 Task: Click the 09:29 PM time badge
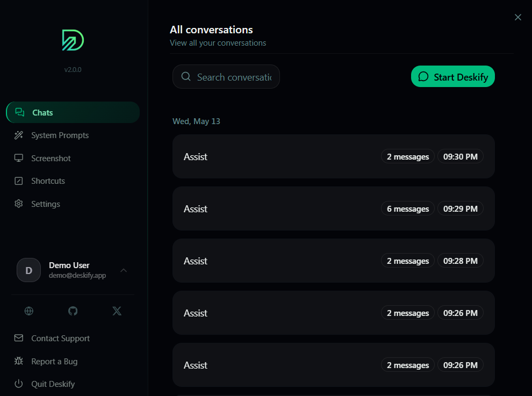pos(461,208)
